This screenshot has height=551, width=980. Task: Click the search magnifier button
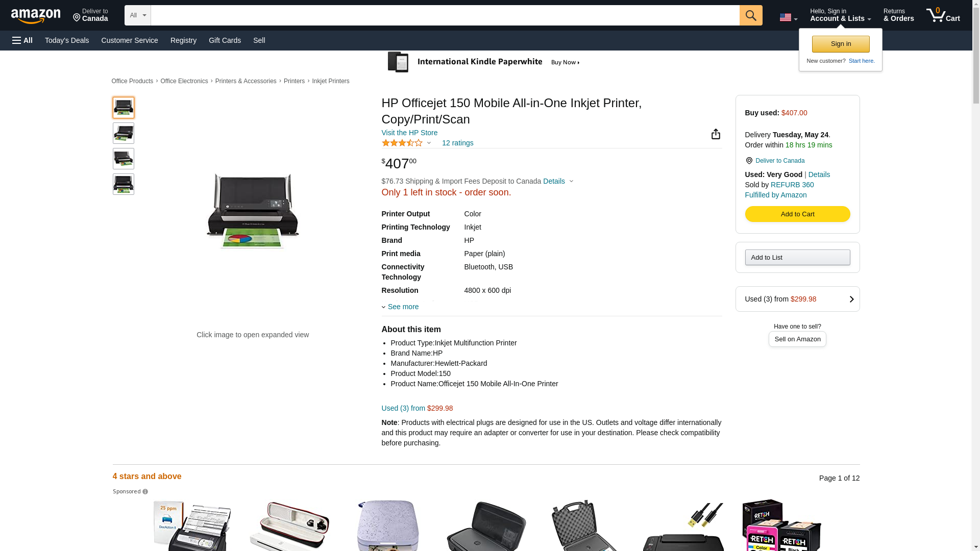pos(750,15)
